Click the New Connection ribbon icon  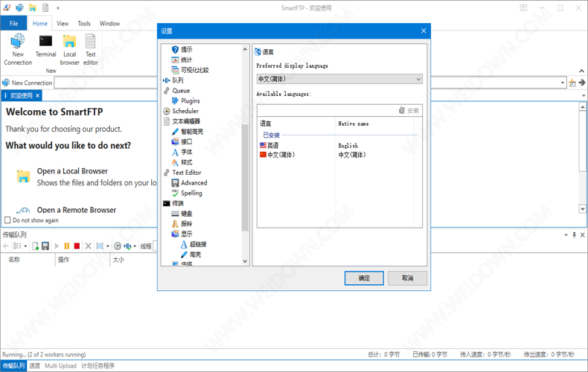pyautogui.click(x=18, y=48)
